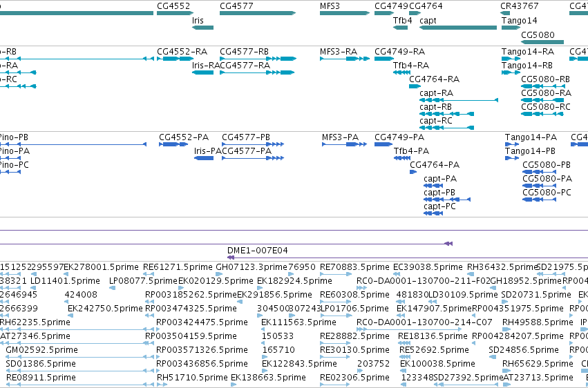This screenshot has height=388, width=588.
Task: Click the RE60308.5prime EST feature
Action: pyautogui.click(x=335, y=302)
